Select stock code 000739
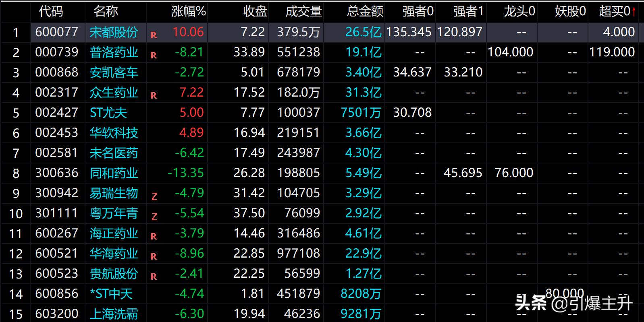Image resolution: width=644 pixels, height=322 pixels. pyautogui.click(x=57, y=52)
